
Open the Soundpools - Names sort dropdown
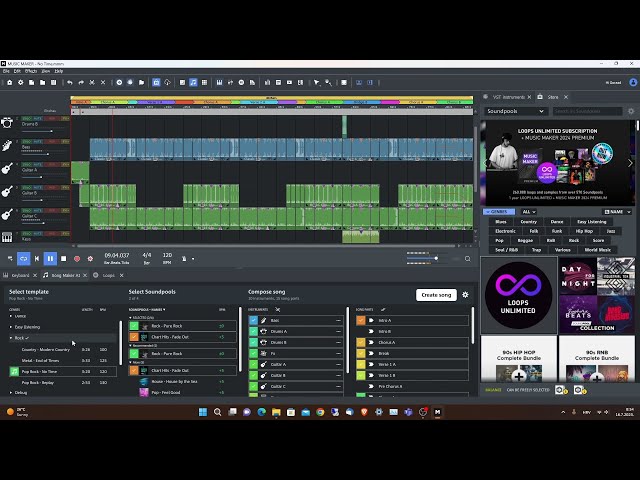tap(147, 310)
